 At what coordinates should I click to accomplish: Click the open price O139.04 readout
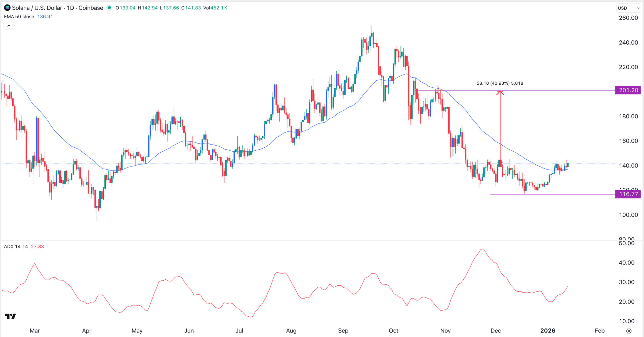tap(126, 8)
